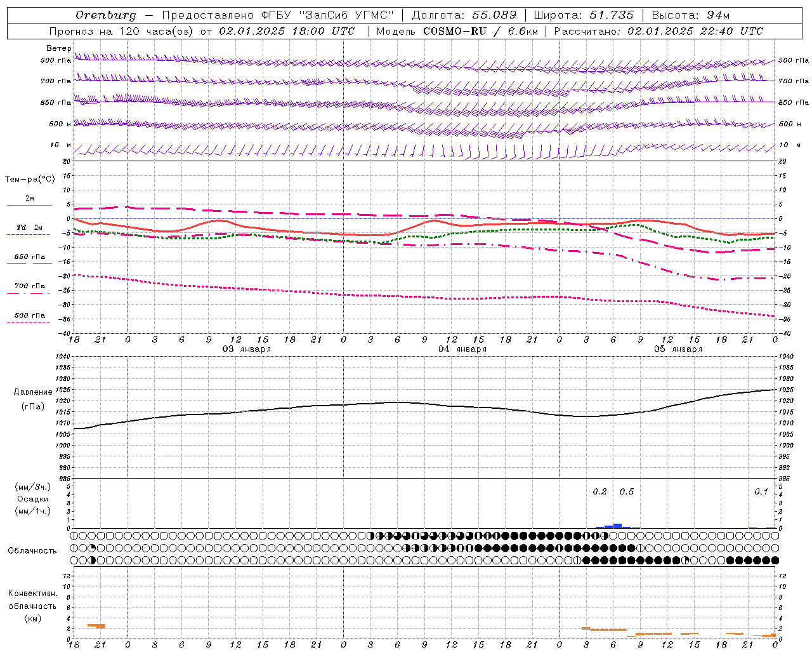Click the 0.1 precipitation amount value

(761, 492)
